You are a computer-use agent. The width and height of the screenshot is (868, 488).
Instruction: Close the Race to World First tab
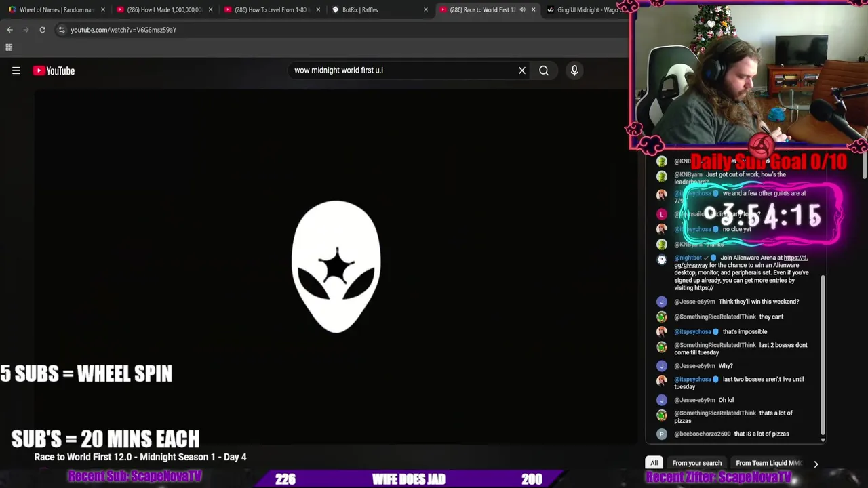(533, 9)
